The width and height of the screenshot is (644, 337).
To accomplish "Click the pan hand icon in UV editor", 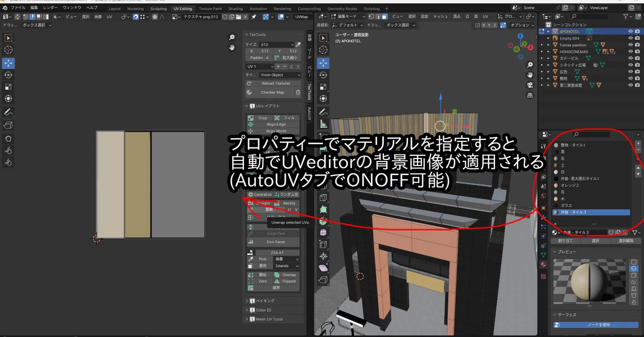I will [232, 47].
